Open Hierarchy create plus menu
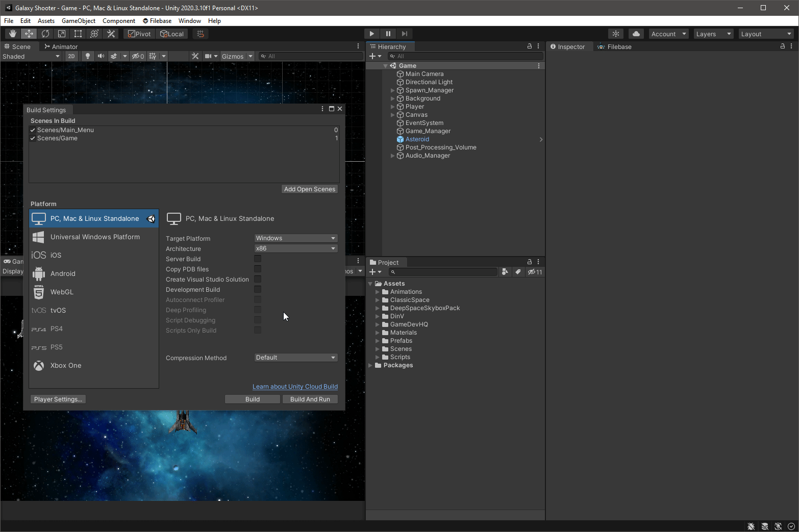 (375, 56)
